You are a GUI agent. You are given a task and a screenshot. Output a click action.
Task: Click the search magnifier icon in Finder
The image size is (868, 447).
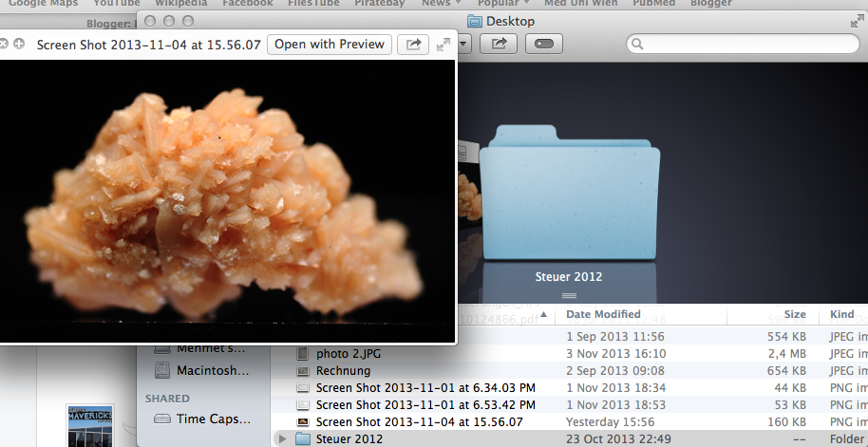pyautogui.click(x=638, y=44)
